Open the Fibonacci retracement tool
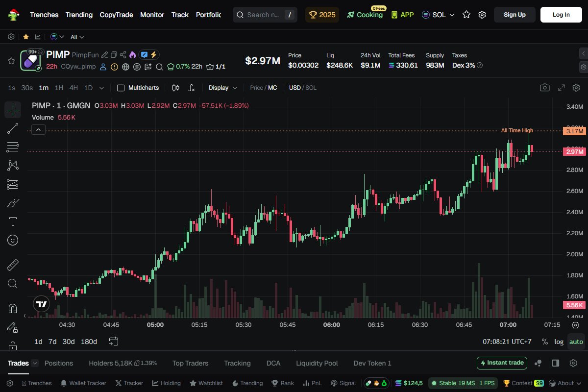 13,147
